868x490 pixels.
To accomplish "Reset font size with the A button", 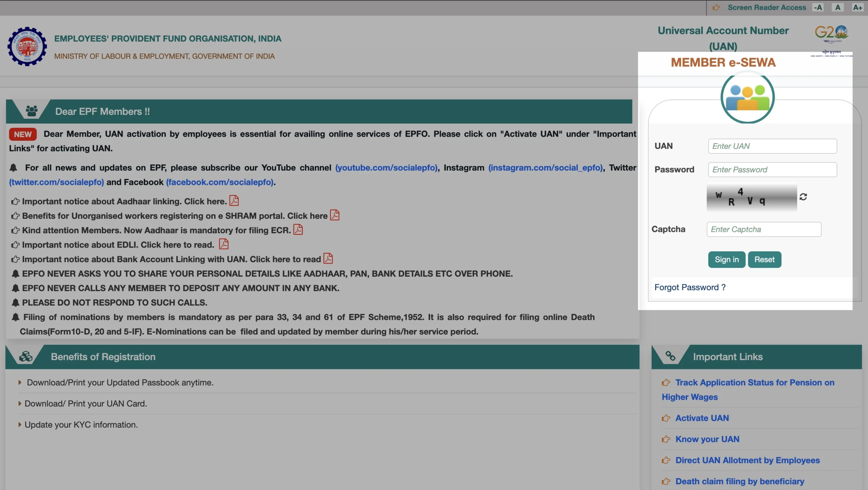I will 838,7.
